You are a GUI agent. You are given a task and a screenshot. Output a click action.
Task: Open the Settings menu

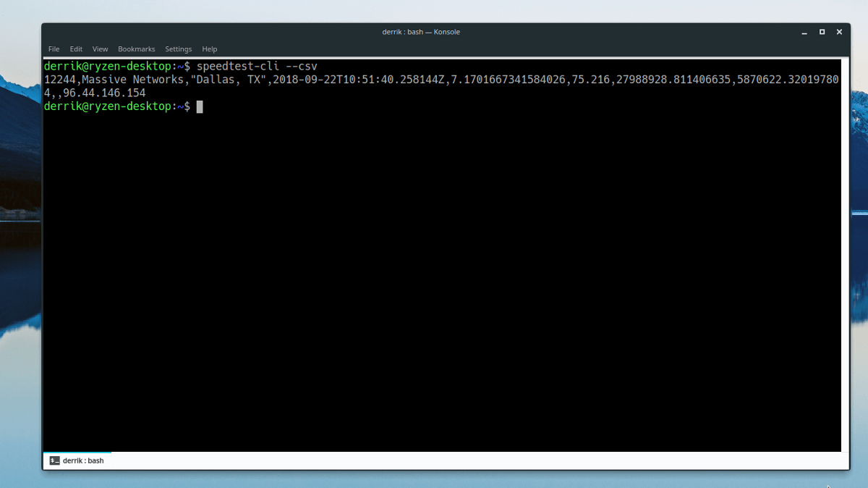pos(178,49)
